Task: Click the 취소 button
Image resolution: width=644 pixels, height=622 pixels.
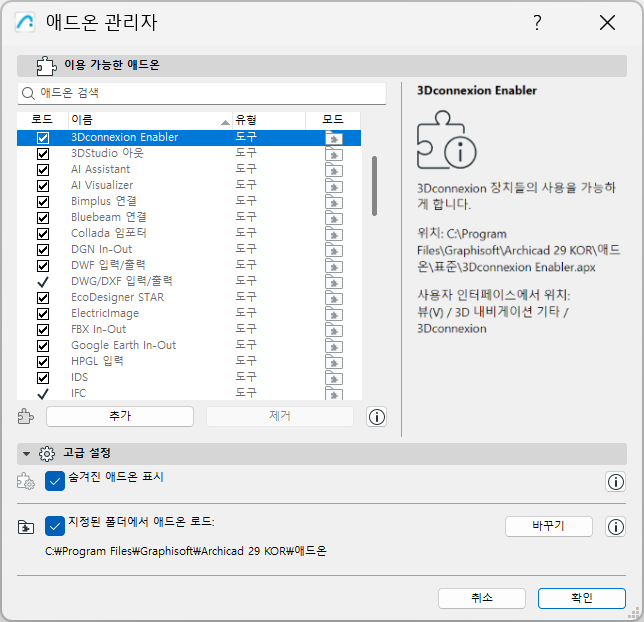Action: [482, 598]
